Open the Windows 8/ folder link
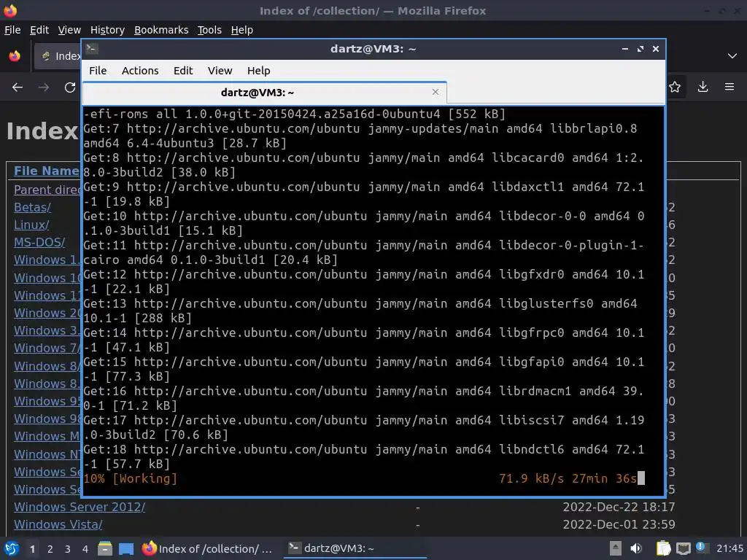This screenshot has height=560, width=747. click(47, 366)
